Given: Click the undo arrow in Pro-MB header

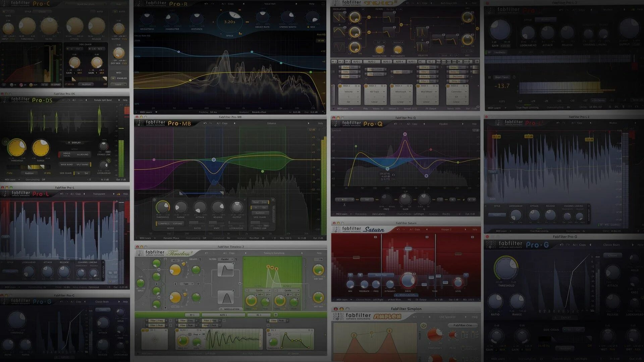Looking at the screenshot, I should coord(205,123).
